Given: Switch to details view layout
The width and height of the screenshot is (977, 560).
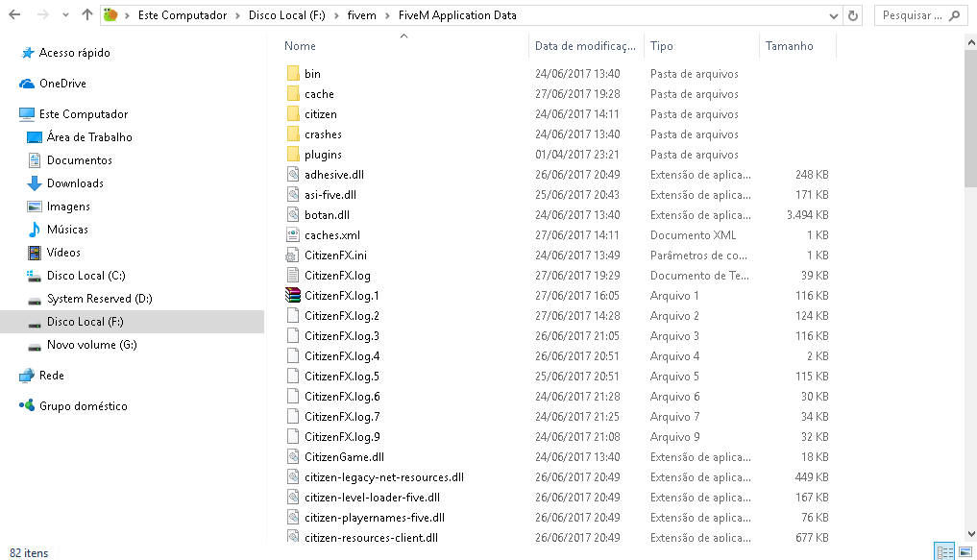Looking at the screenshot, I should [x=944, y=551].
